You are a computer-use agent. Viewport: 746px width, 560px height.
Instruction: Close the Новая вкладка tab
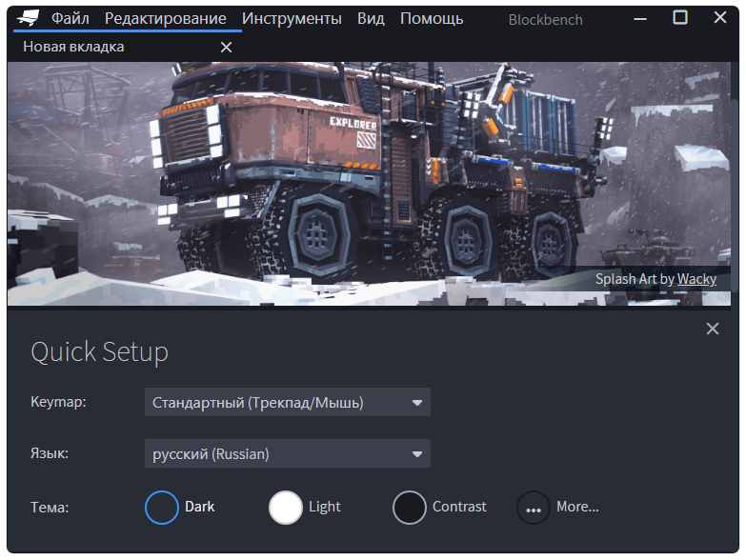point(227,47)
